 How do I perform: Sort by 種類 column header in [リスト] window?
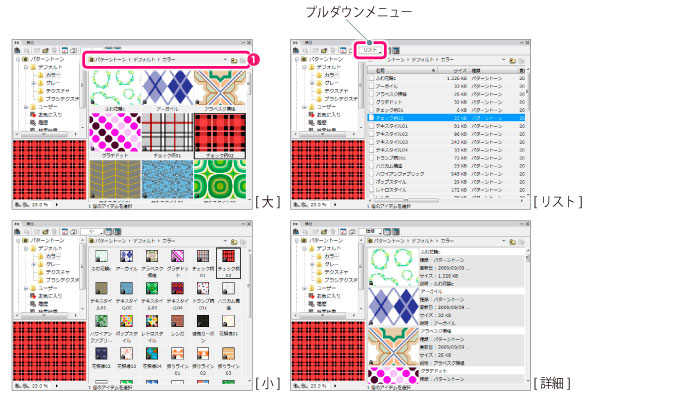[x=493, y=71]
